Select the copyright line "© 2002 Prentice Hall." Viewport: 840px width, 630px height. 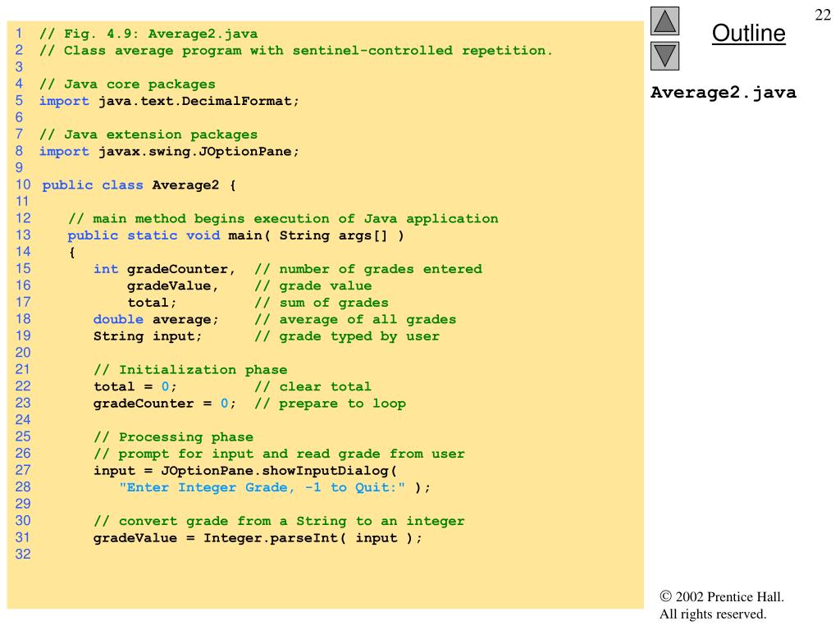722,597
